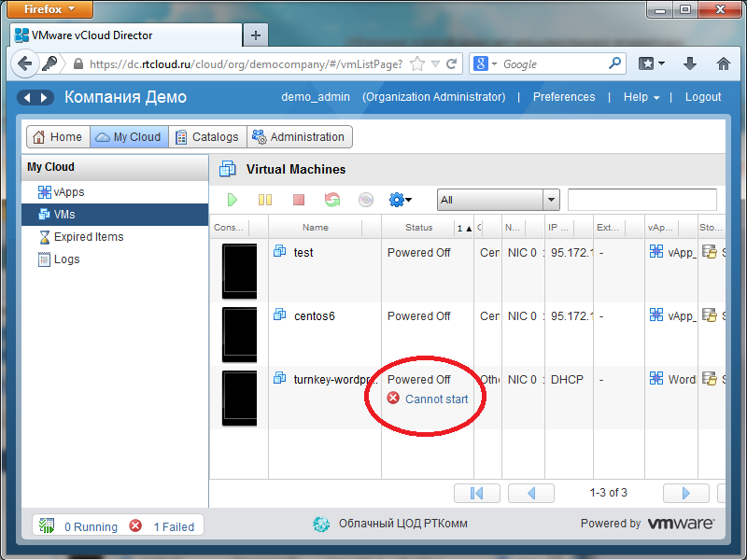Switch to the My Cloud tab
747x560 pixels.
[129, 137]
